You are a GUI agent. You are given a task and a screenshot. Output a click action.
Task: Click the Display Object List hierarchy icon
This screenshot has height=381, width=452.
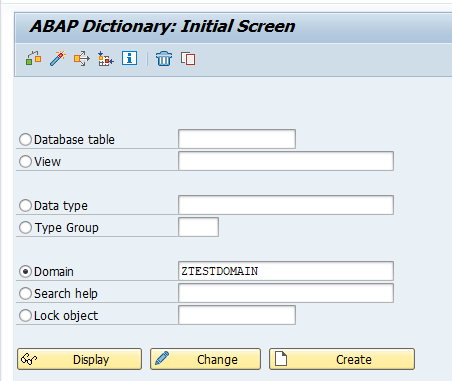click(x=106, y=59)
